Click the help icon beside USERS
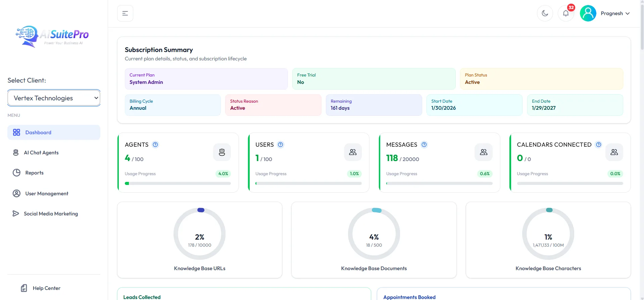This screenshot has width=644, height=300. click(x=281, y=145)
